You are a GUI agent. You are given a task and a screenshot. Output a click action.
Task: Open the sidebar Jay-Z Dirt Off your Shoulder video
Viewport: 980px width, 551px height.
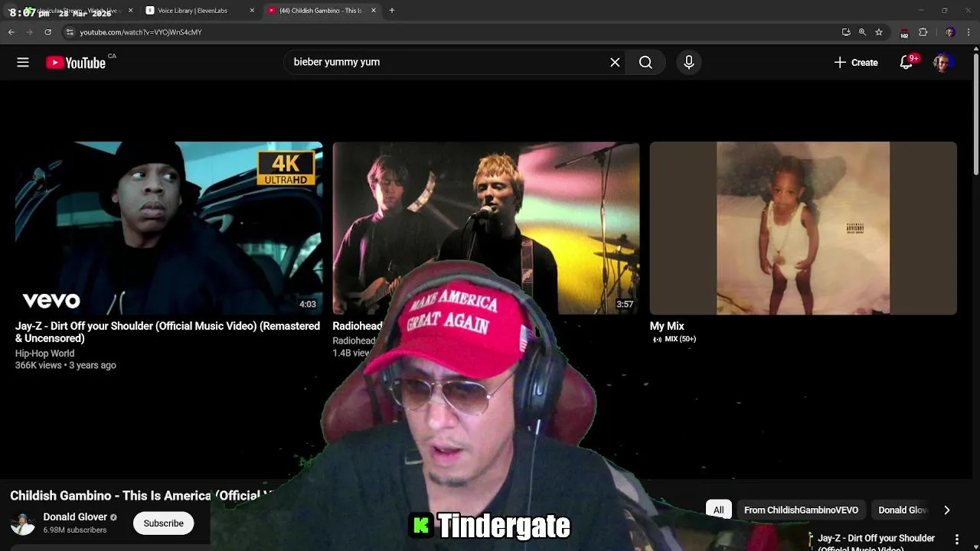coord(876,542)
